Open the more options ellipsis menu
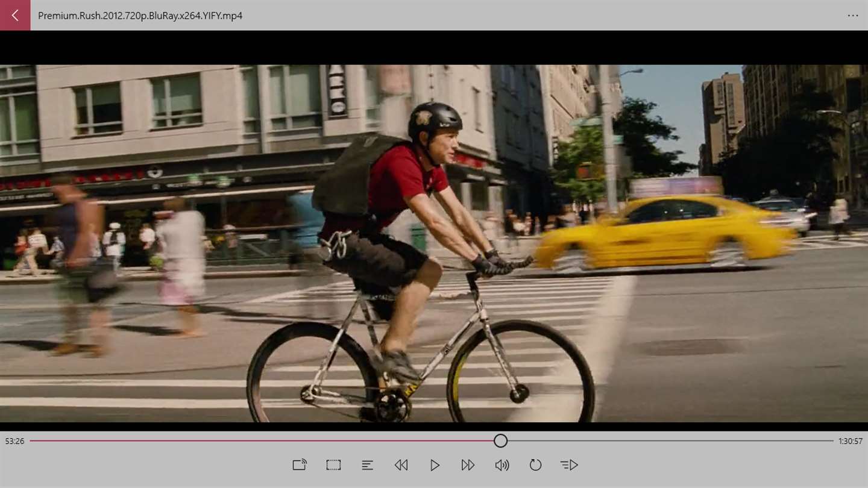Viewport: 868px width, 488px height. (x=852, y=16)
